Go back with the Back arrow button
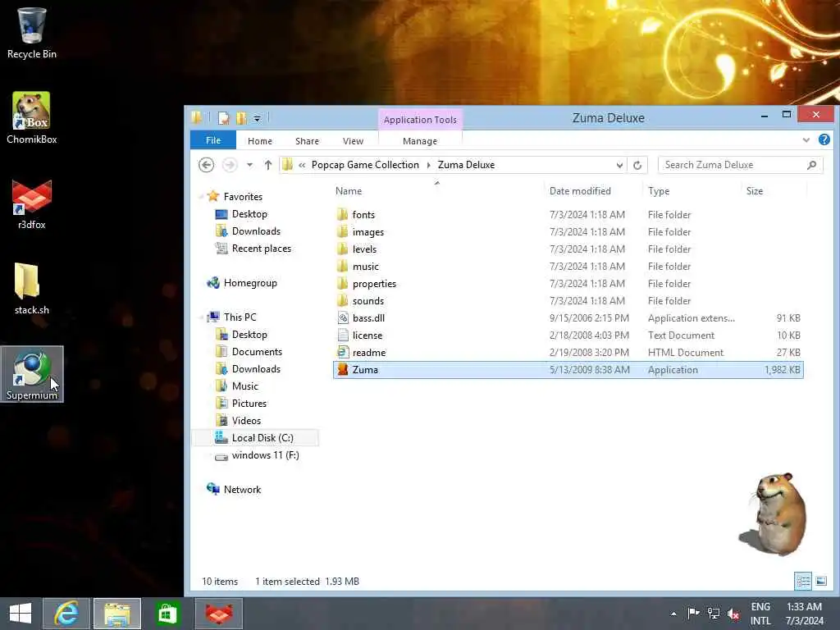 206,165
